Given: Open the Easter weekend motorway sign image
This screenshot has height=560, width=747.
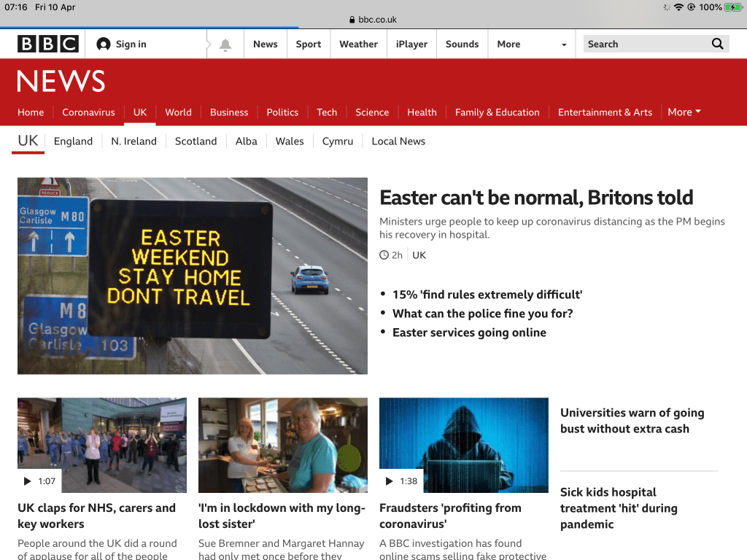Looking at the screenshot, I should (x=193, y=276).
